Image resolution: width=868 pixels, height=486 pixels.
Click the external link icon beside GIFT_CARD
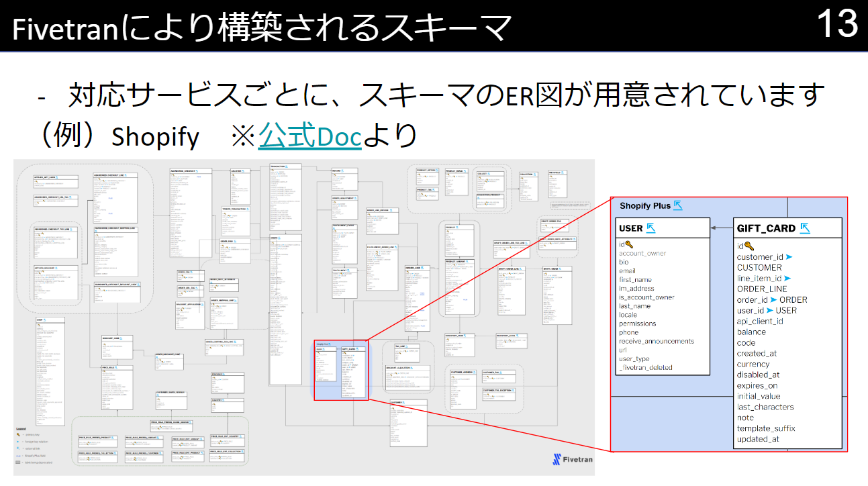(x=805, y=228)
